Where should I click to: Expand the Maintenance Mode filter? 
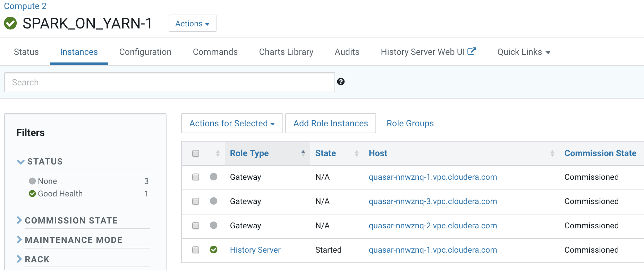point(73,240)
